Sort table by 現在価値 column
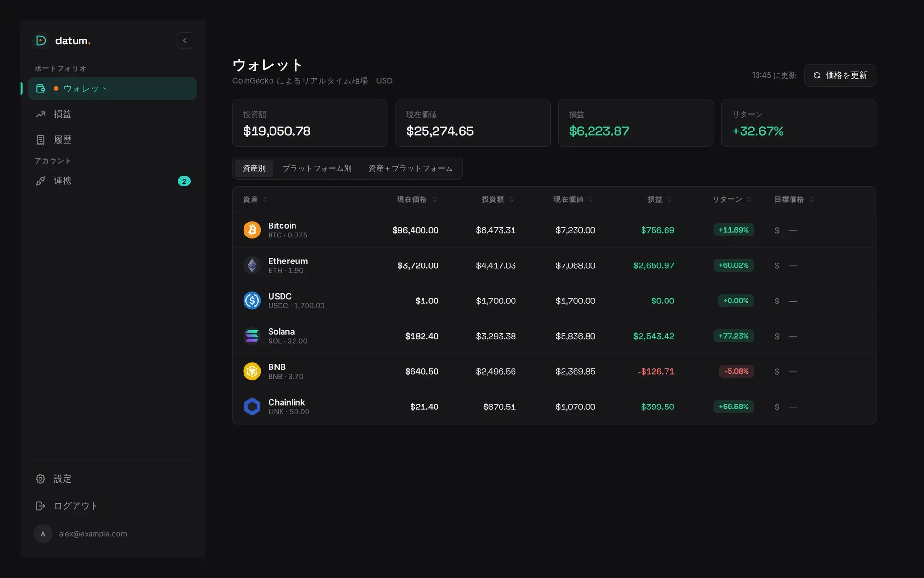This screenshot has width=924, height=578. click(573, 199)
